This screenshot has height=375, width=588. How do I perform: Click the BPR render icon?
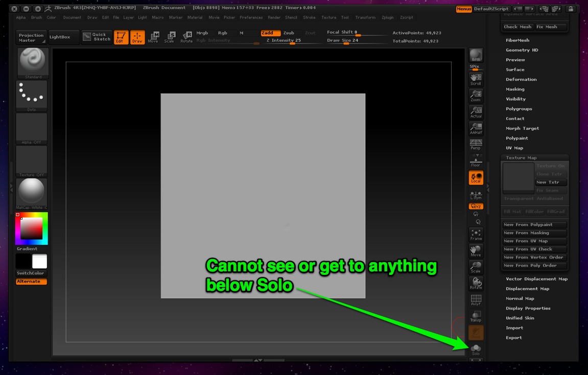coord(476,56)
